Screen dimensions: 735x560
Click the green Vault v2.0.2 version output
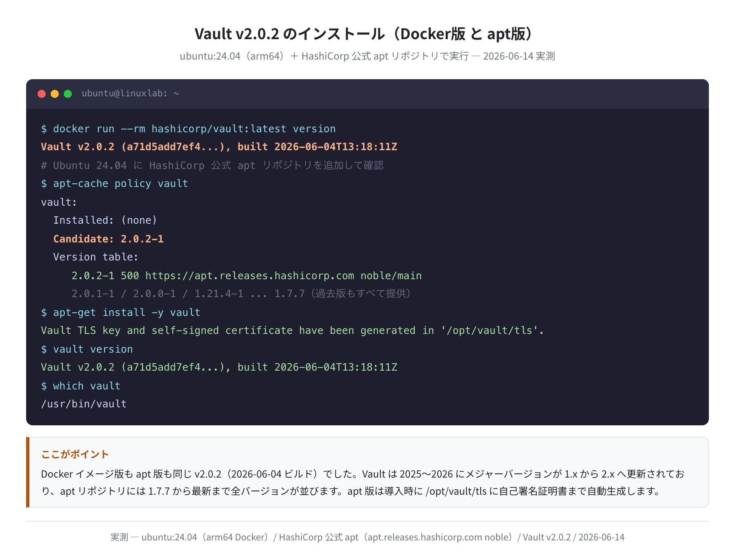click(x=219, y=367)
